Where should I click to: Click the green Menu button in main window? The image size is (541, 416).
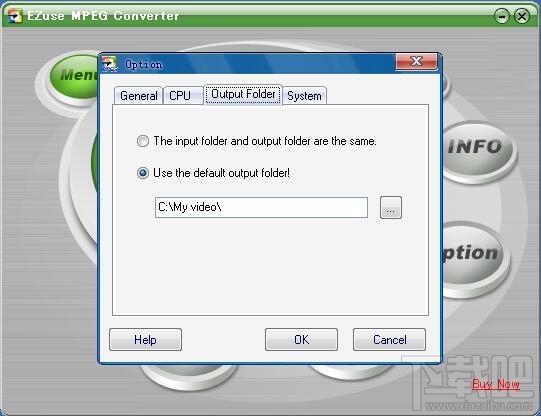[74, 76]
